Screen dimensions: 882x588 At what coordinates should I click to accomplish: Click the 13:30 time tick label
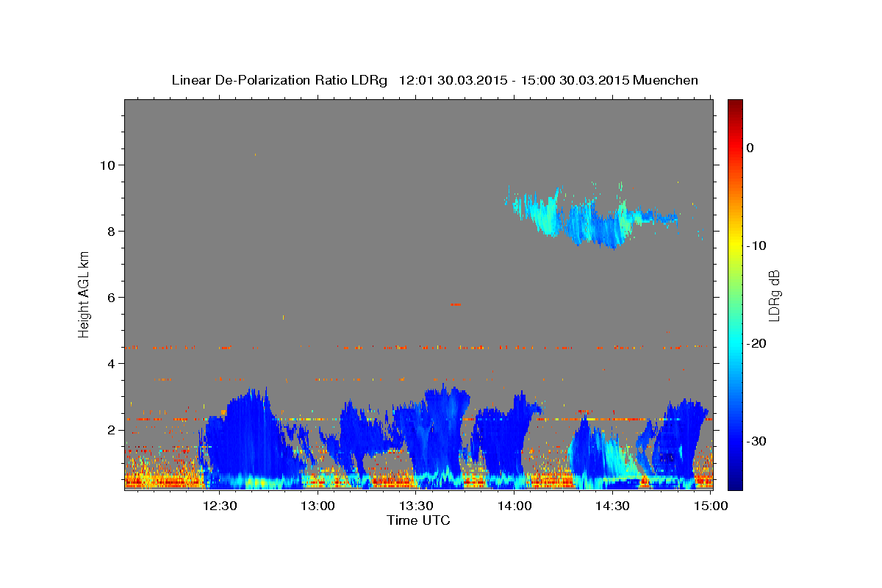click(x=416, y=506)
